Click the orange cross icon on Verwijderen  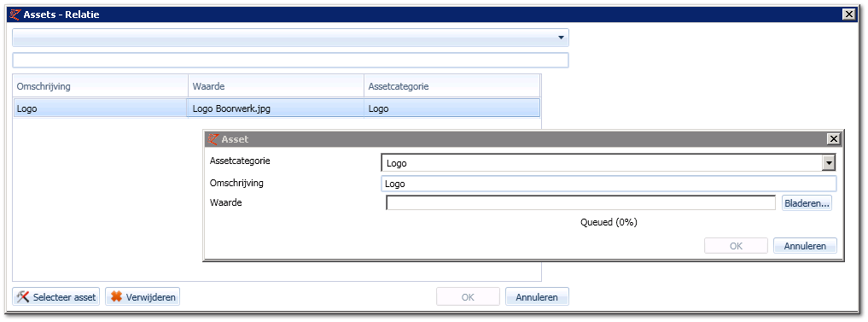116,297
